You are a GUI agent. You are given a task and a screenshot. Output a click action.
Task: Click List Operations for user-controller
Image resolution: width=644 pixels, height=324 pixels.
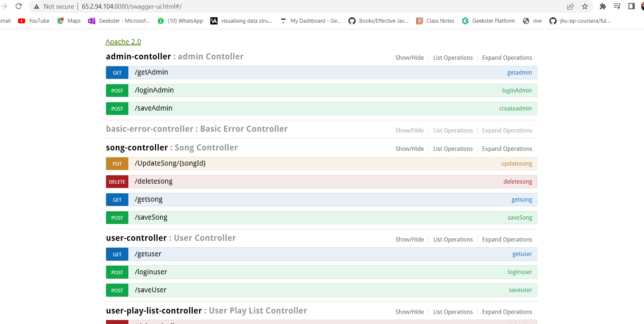coord(453,239)
